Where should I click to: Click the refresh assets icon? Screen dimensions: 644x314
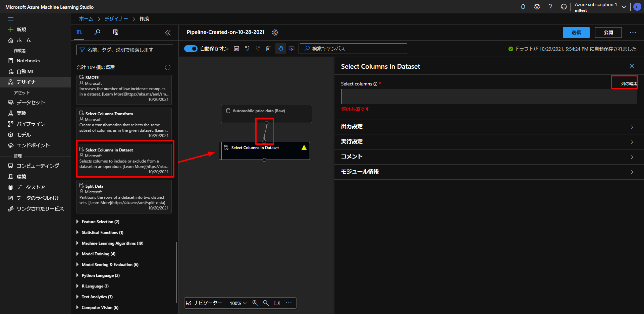[168, 67]
